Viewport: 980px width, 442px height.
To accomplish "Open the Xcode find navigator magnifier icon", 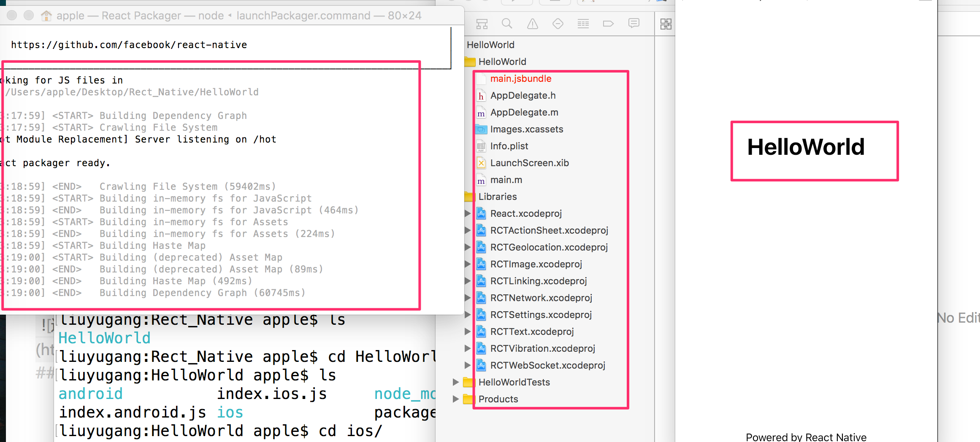I will (x=507, y=24).
